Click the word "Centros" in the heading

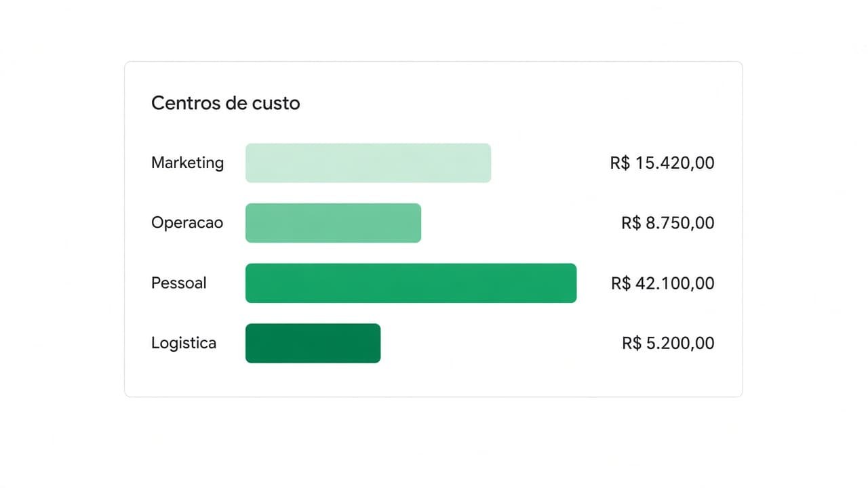point(184,103)
